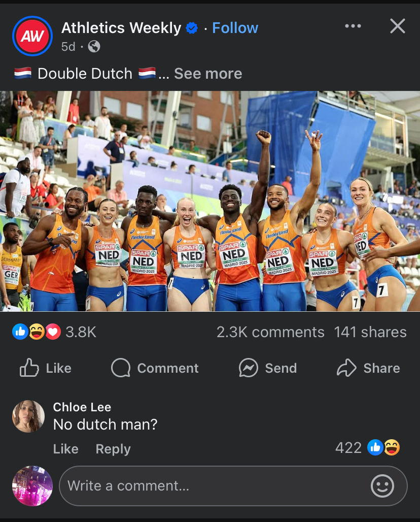View the 141 shares
Screen dimensions: 420x522
370,332
